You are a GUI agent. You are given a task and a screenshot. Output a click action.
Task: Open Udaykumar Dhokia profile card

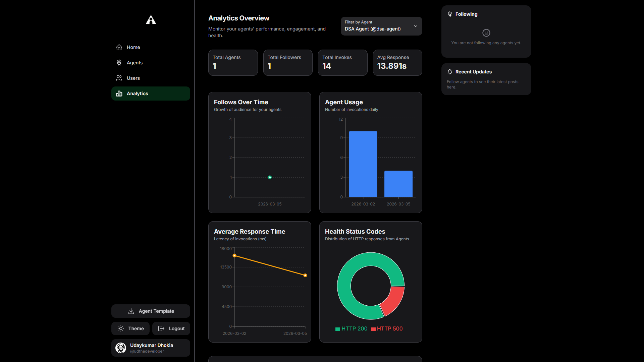[151, 348]
